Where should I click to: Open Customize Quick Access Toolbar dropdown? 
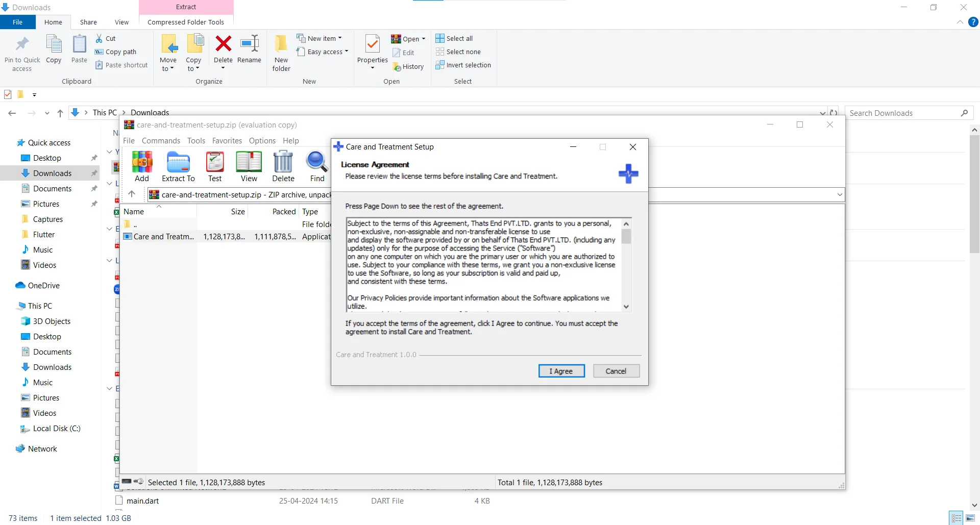coord(34,94)
